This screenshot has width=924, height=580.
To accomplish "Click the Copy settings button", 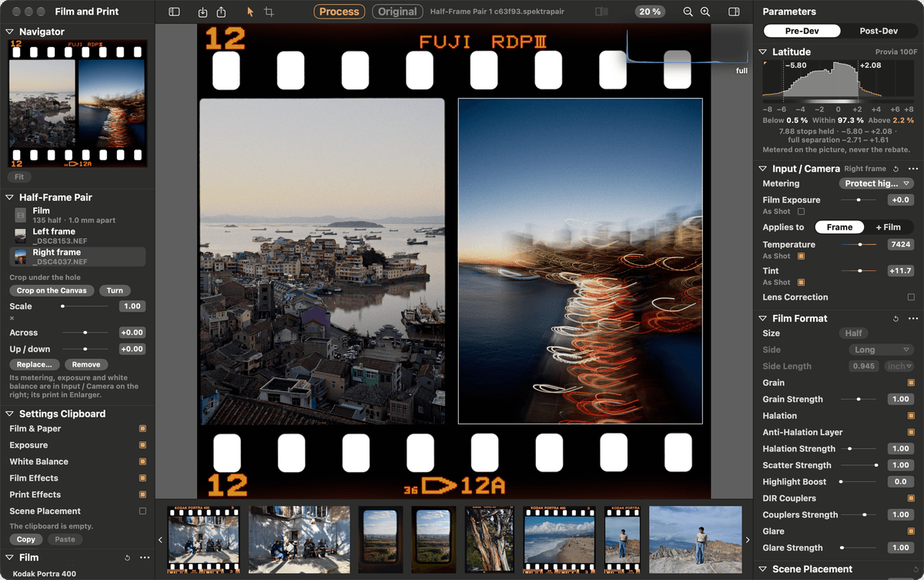I will (x=26, y=539).
